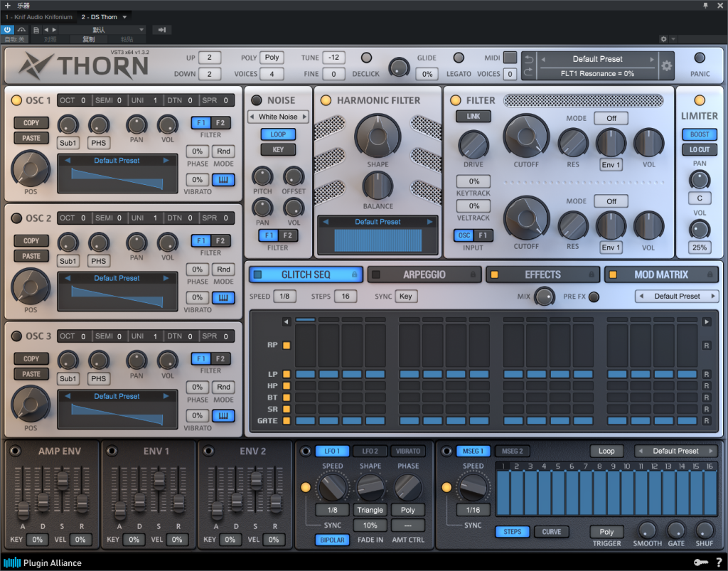
Task: Open the EFFECTS tab
Action: click(542, 274)
